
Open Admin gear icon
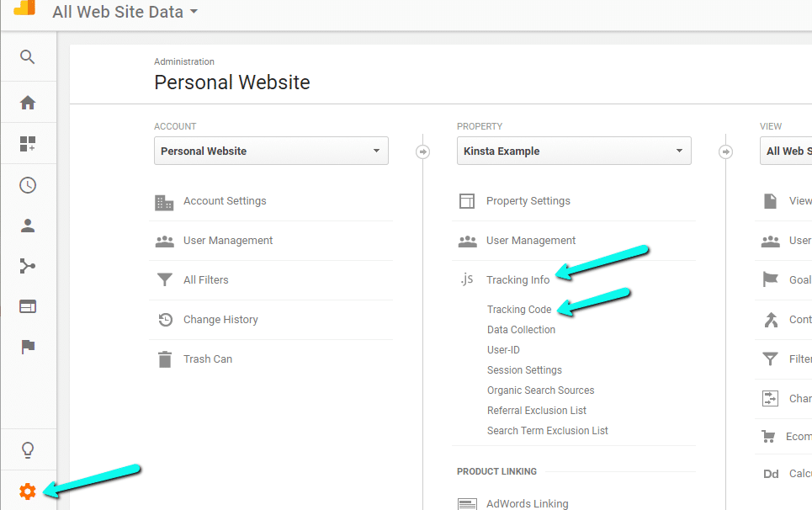click(28, 491)
